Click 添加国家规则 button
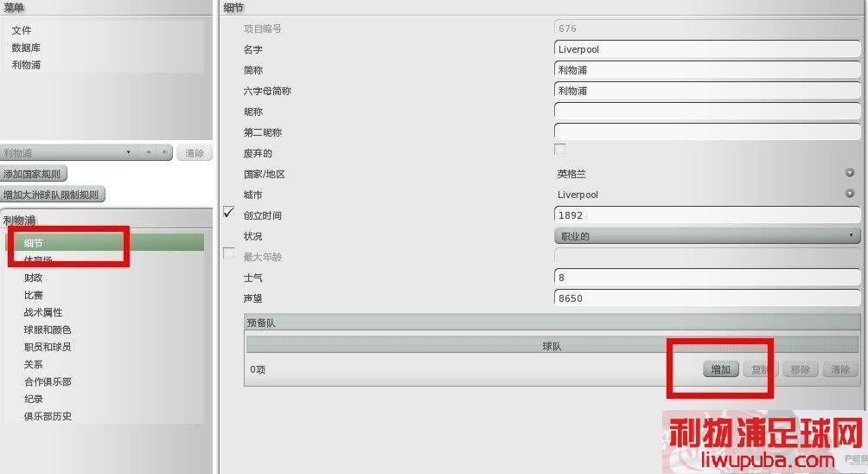This screenshot has height=474, width=868. pos(33,174)
